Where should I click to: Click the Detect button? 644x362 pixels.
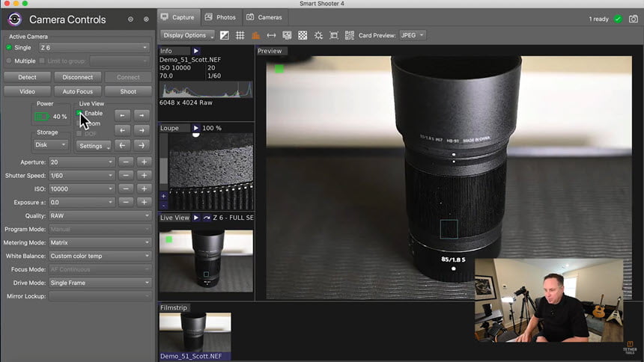27,77
